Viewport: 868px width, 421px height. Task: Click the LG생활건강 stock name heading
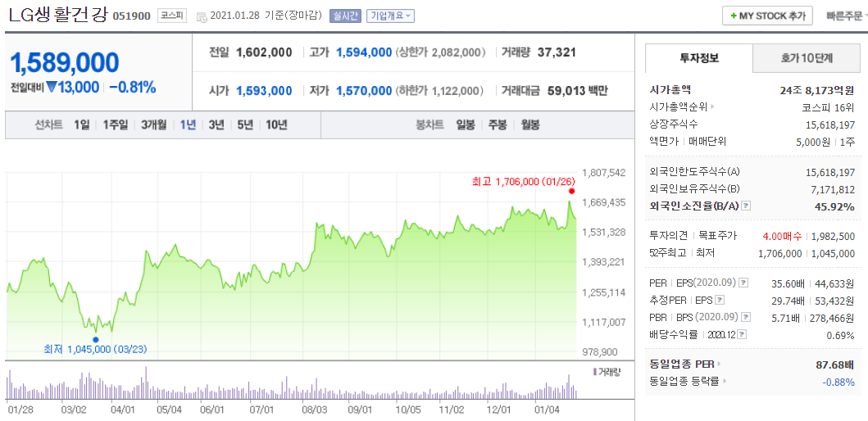tap(57, 15)
